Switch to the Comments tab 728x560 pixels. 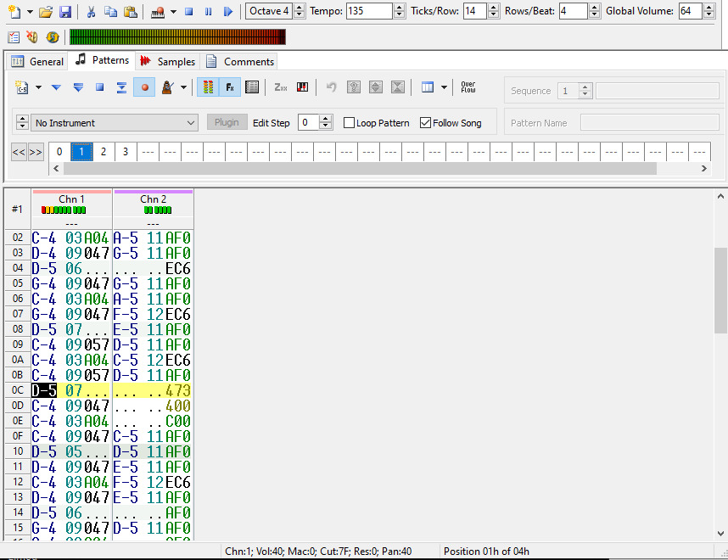click(x=239, y=61)
